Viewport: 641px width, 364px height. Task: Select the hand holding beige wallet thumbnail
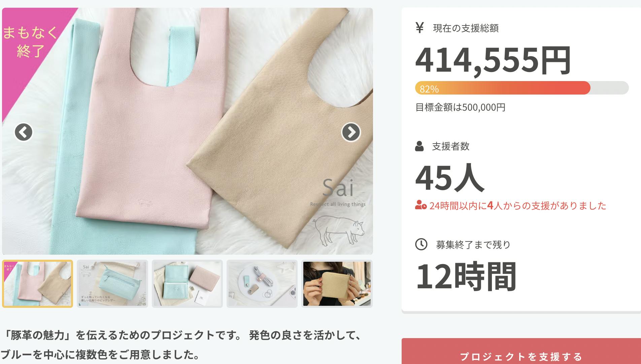tap(337, 284)
